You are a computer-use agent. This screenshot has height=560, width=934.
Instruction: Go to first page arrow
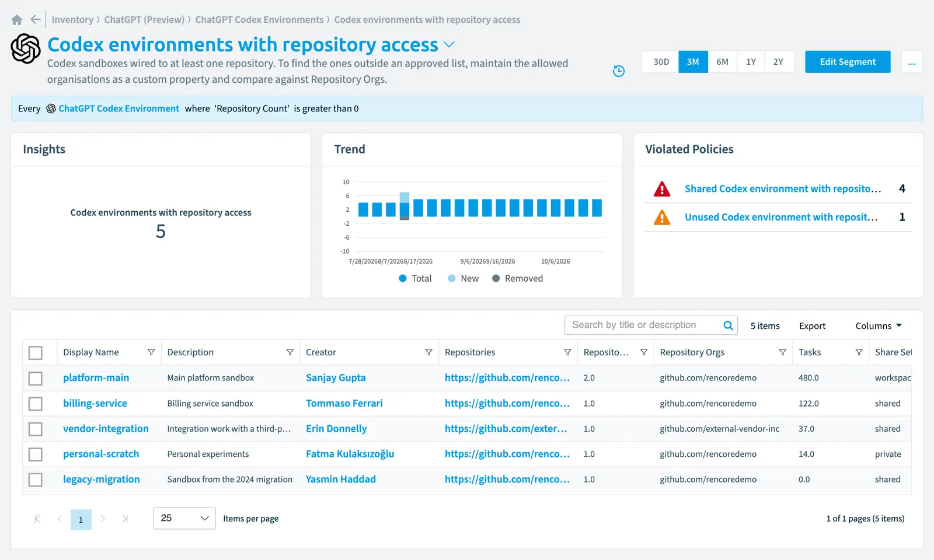(x=37, y=519)
